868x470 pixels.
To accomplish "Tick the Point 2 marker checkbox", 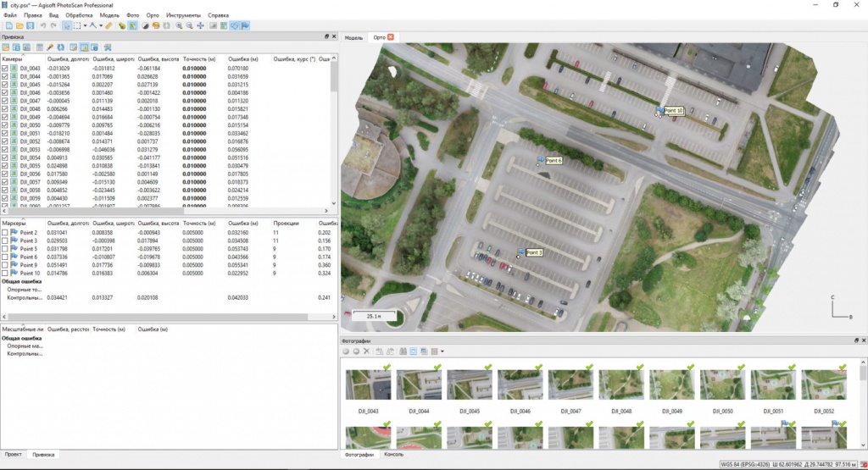I will click(6, 232).
